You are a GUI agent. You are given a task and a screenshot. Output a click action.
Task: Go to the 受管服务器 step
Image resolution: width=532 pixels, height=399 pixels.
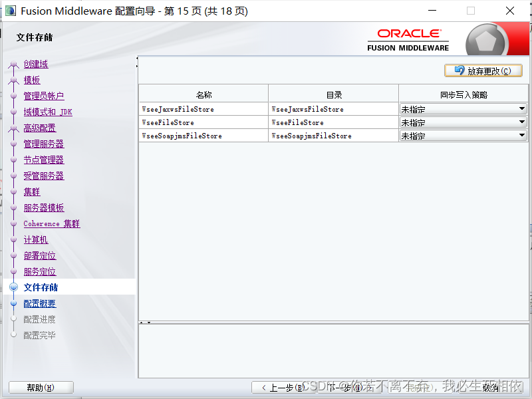(x=44, y=176)
